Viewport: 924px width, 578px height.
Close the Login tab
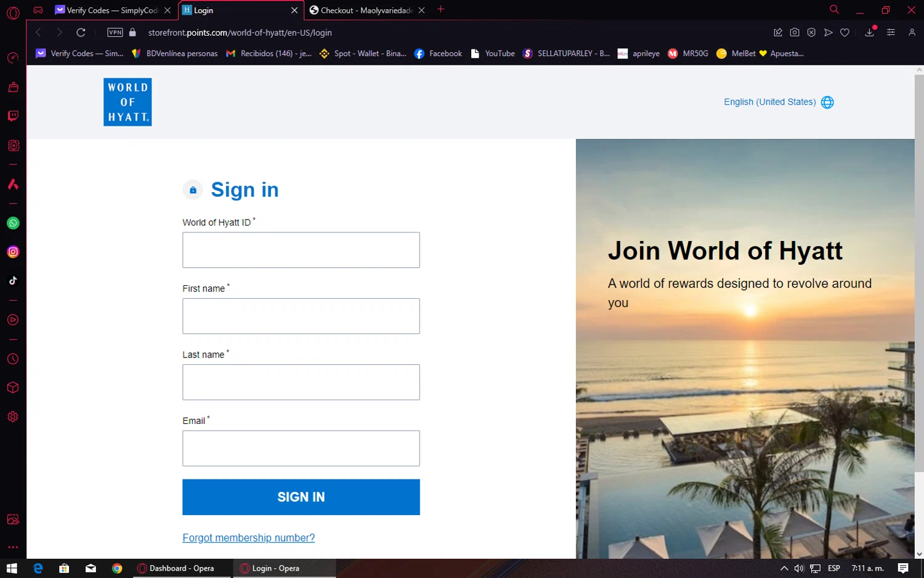coord(294,10)
